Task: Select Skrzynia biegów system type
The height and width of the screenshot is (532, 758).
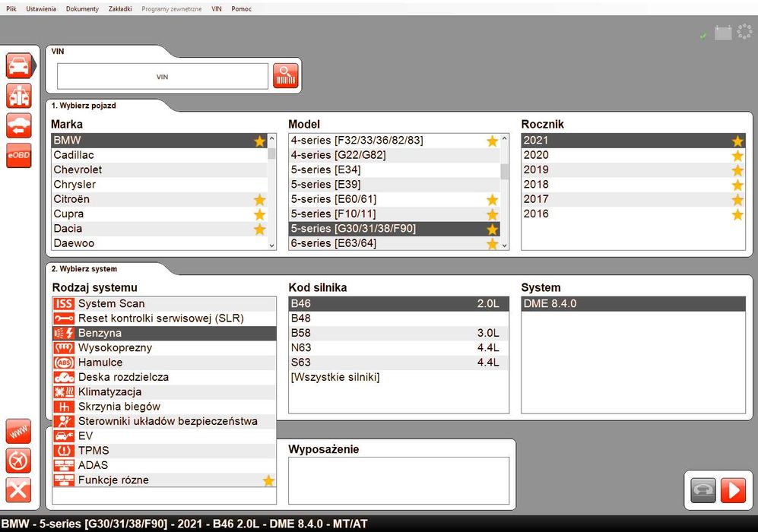Action: click(164, 407)
